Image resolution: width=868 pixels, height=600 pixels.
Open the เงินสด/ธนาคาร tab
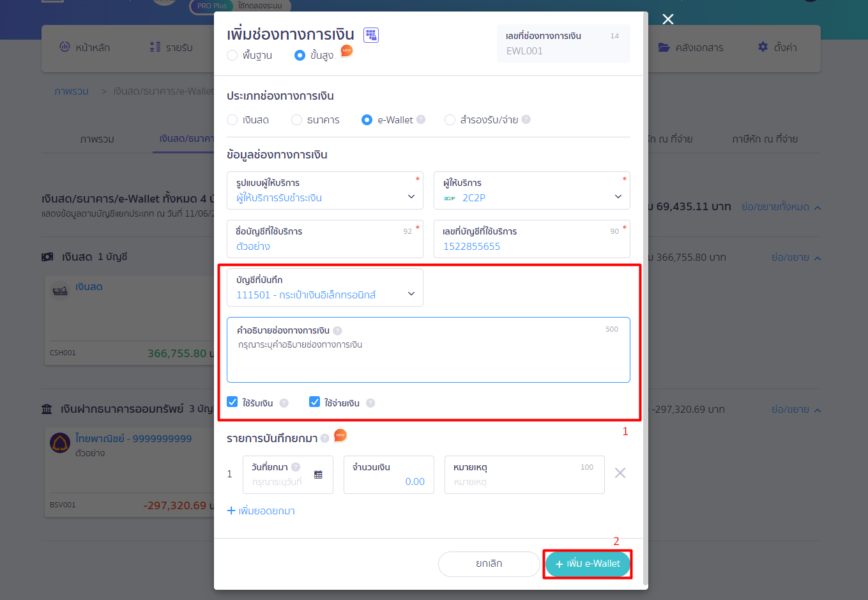tap(187, 139)
